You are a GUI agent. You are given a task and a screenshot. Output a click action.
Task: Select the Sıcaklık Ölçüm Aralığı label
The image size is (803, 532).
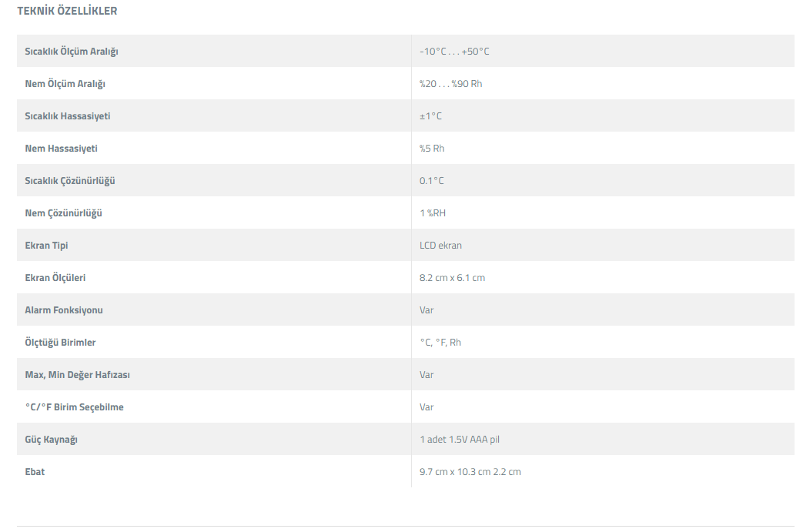click(72, 52)
